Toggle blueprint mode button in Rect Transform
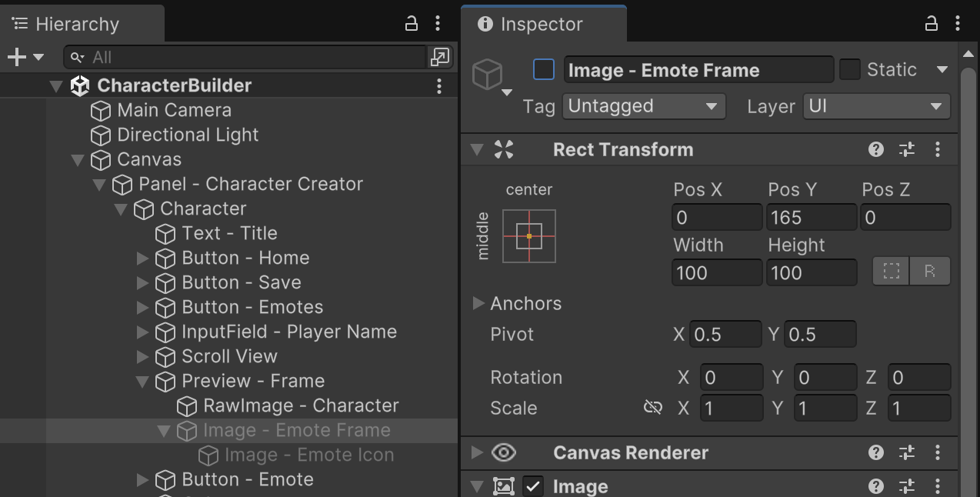Viewport: 980px width, 497px height. pyautogui.click(x=891, y=272)
